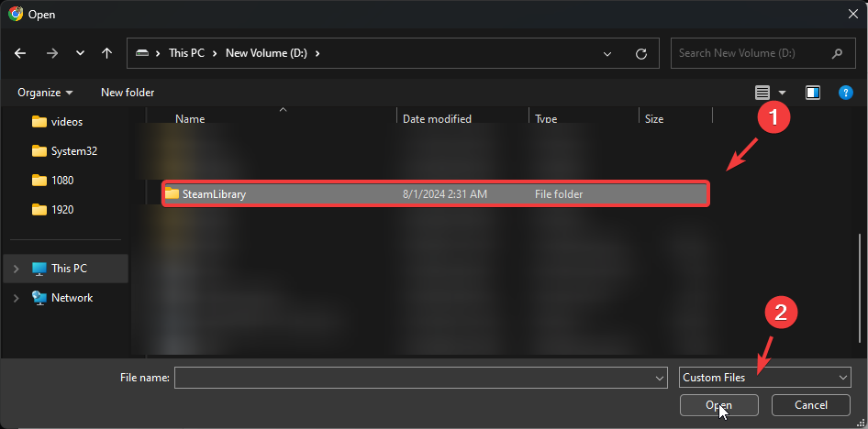The height and width of the screenshot is (429, 868).
Task: Select the SteamLibrary folder
Action: click(x=436, y=194)
